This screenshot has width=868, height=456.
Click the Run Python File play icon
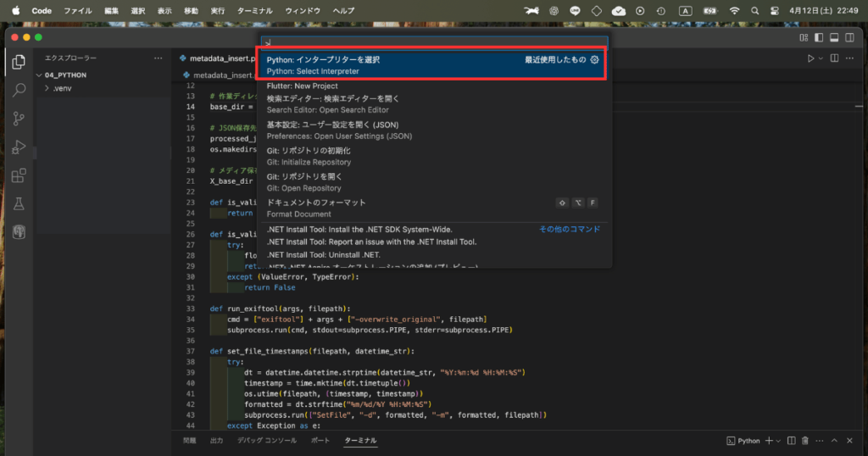pyautogui.click(x=810, y=58)
